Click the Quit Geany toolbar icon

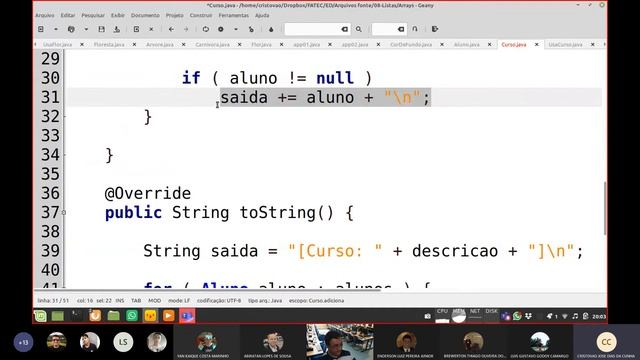(435, 29)
